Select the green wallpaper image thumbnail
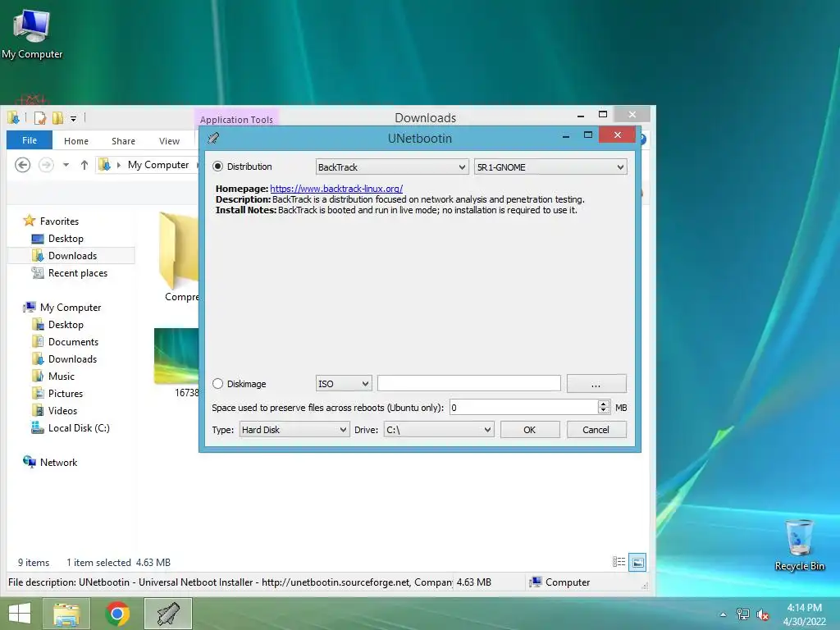The width and height of the screenshot is (840, 630). pyautogui.click(x=177, y=357)
